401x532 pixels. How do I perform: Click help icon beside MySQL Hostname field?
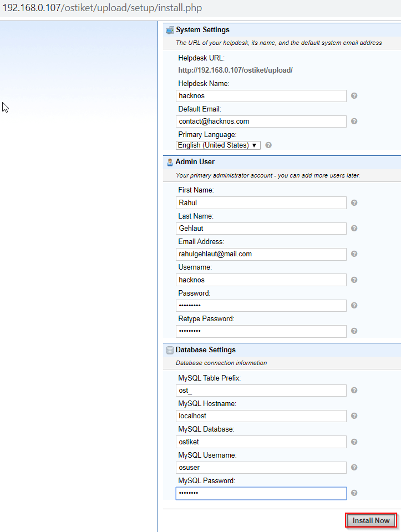click(354, 416)
